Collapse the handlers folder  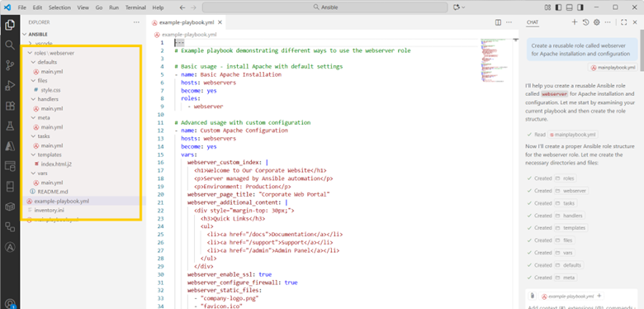coord(34,99)
